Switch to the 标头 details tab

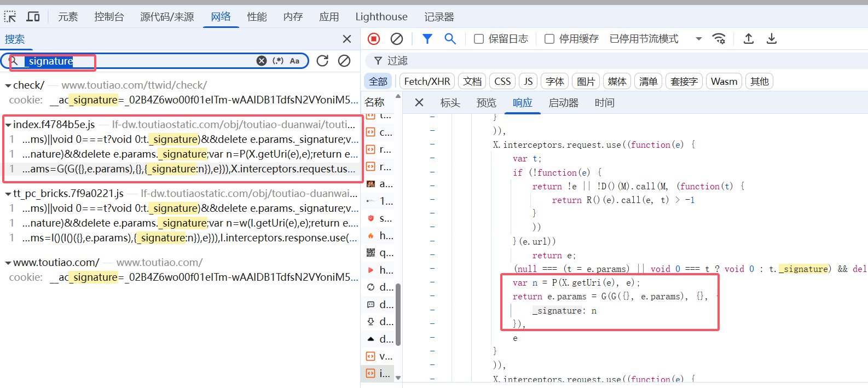point(450,103)
